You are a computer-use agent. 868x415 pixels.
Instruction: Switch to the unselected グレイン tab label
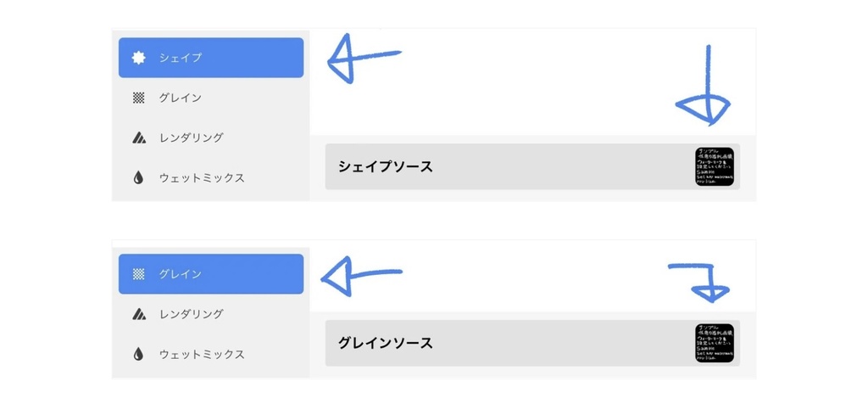tap(181, 98)
